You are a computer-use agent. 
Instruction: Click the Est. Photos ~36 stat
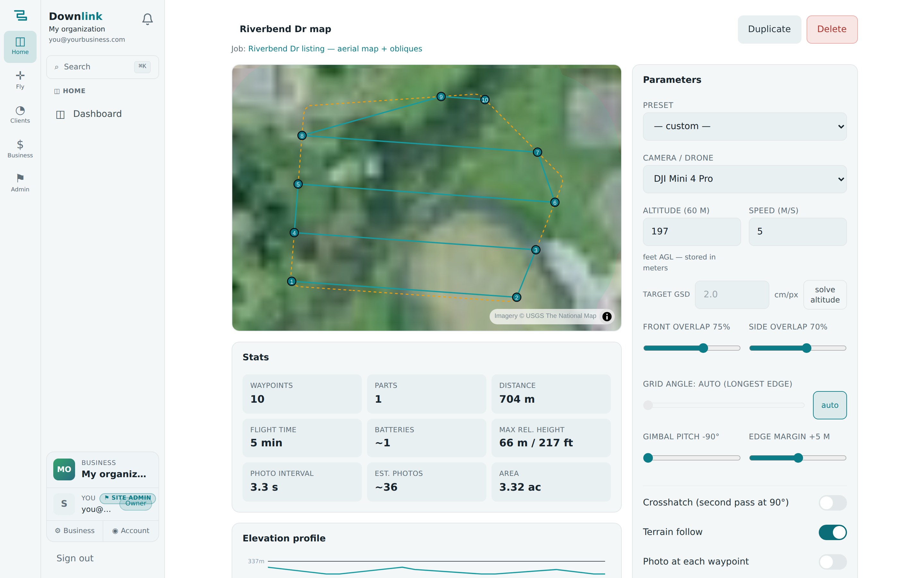[x=426, y=482]
